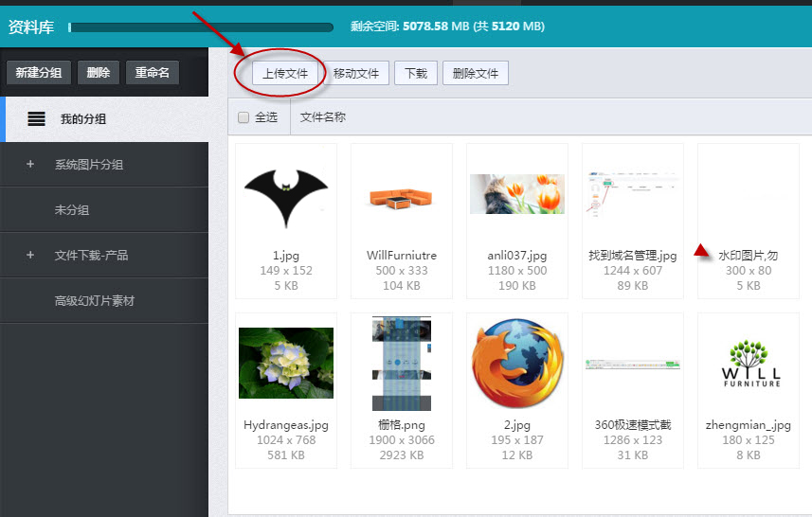Open the 高级幻灯片素材 group
Screen dimensions: 812x517
(95, 301)
